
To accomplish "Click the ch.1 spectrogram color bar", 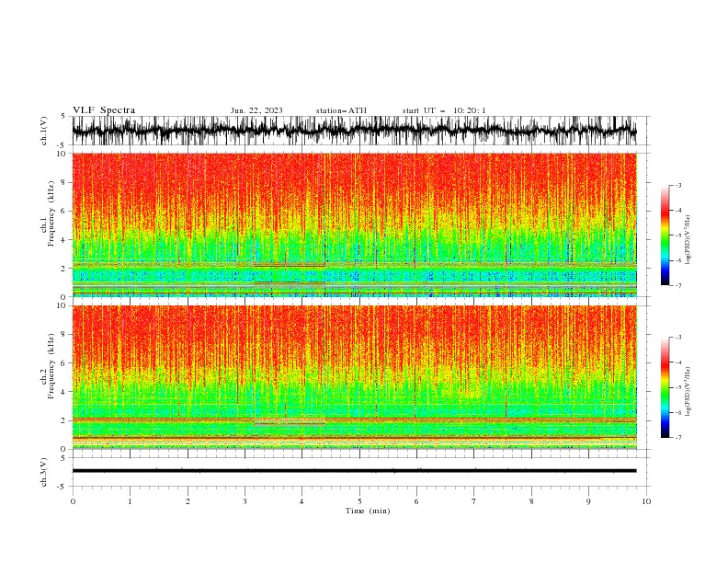I will 665,235.
